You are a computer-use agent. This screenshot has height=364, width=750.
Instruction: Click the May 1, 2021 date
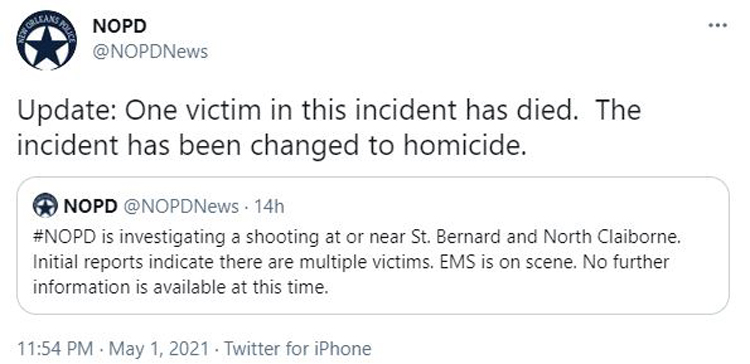click(x=159, y=348)
